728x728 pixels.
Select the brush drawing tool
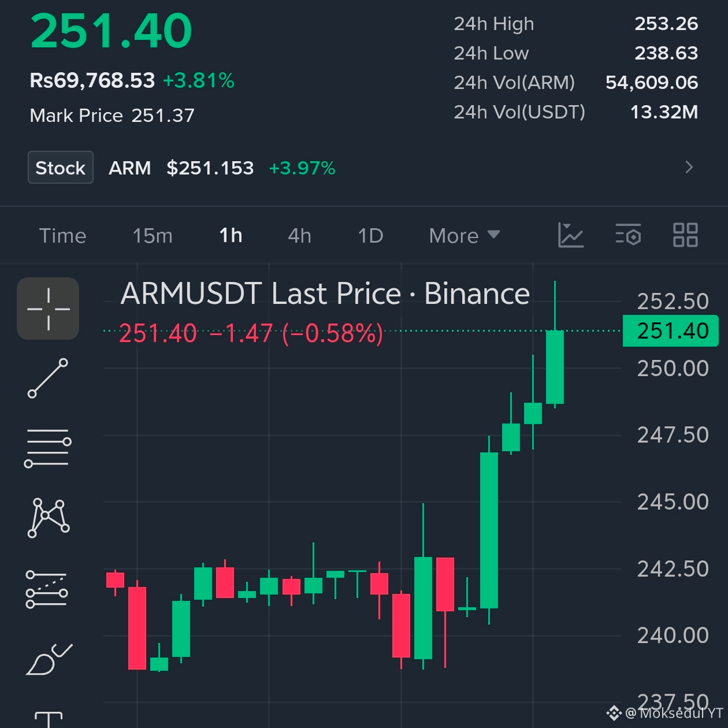coord(49,659)
